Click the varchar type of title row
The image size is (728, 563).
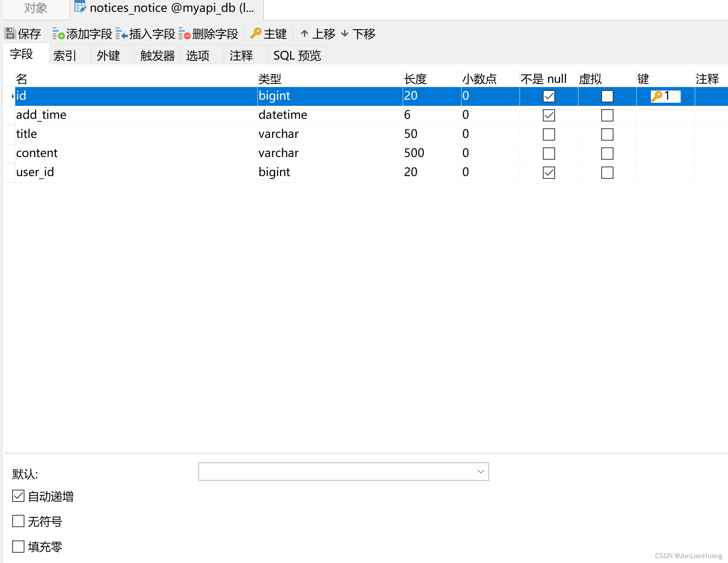330,134
